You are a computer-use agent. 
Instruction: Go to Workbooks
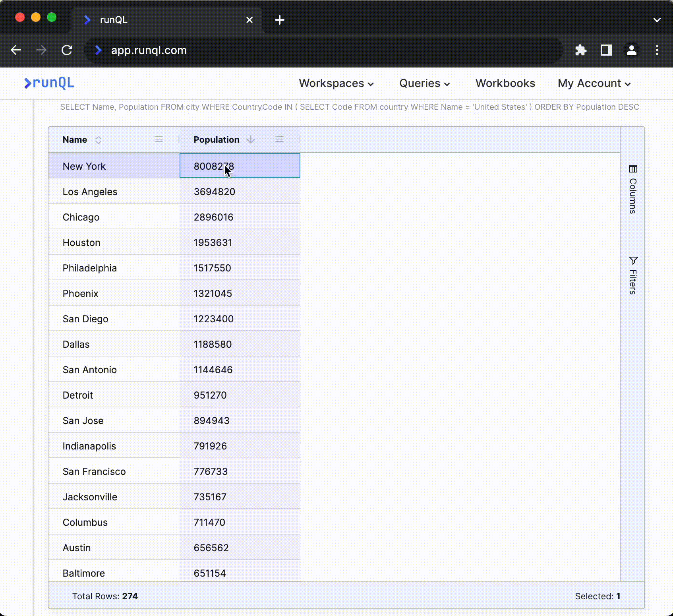[x=505, y=83]
